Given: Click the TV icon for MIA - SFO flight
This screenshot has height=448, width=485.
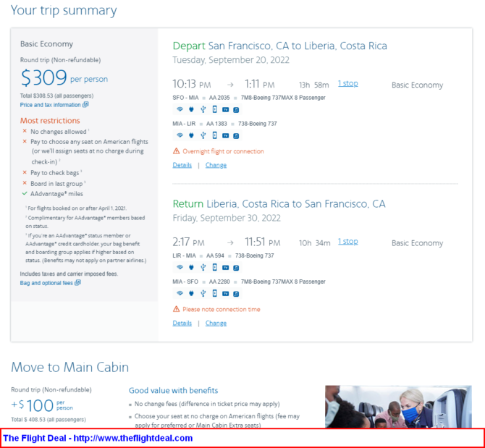Looking at the screenshot, I should 225,293.
